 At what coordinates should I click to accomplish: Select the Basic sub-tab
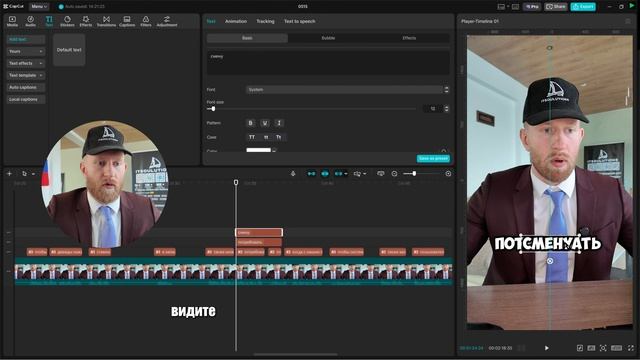tap(247, 38)
